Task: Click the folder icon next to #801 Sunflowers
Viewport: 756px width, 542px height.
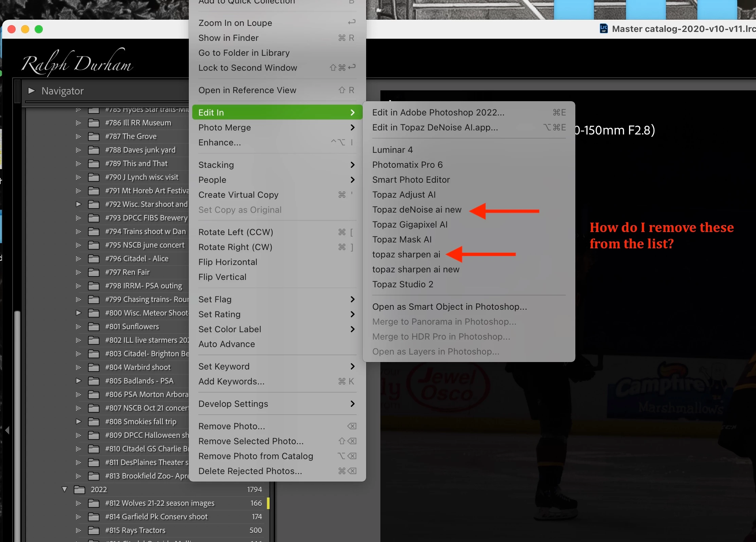Action: (94, 326)
